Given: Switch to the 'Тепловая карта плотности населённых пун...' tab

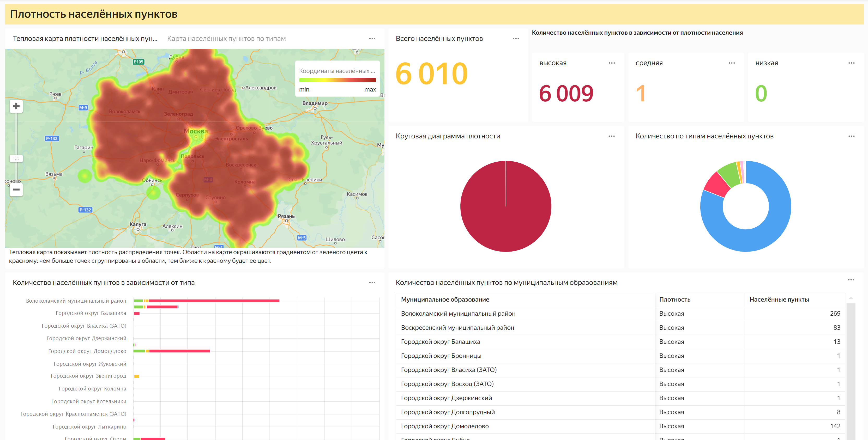Looking at the screenshot, I should tap(85, 39).
